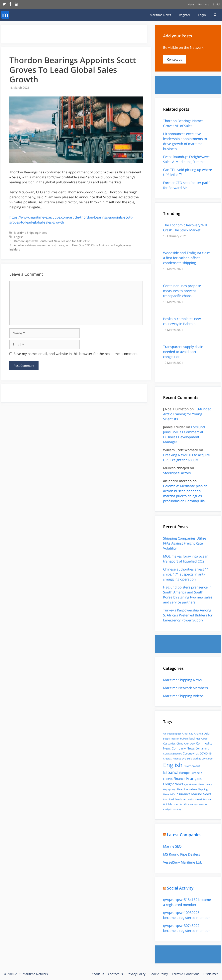Open the Twitter social icon

click(4, 4)
